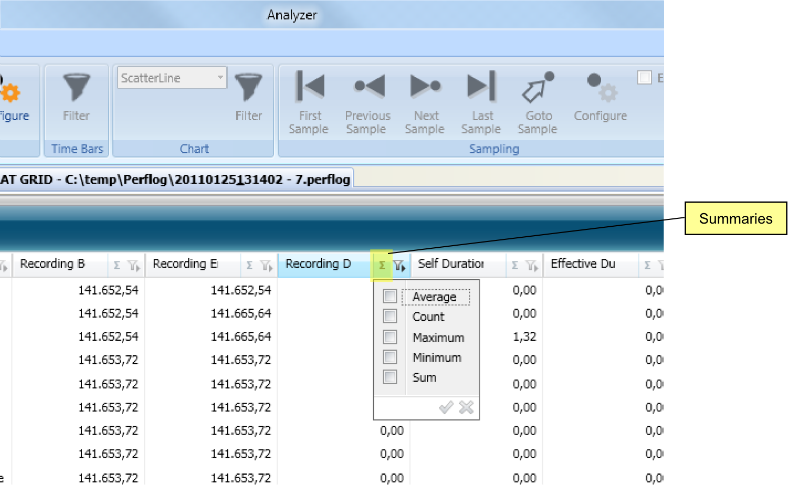Confirm the summaries popup with the checkmark

446,407
